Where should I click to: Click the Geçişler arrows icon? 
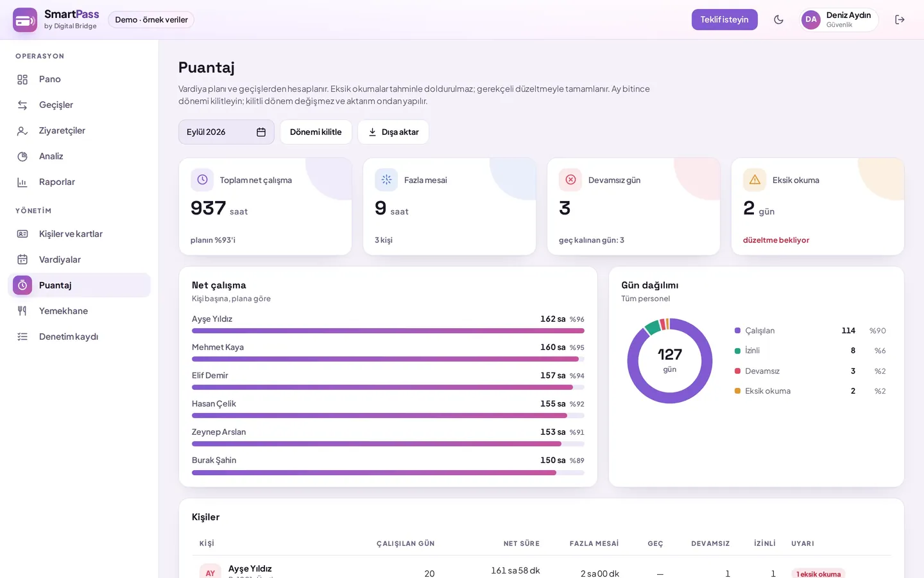[x=22, y=105]
